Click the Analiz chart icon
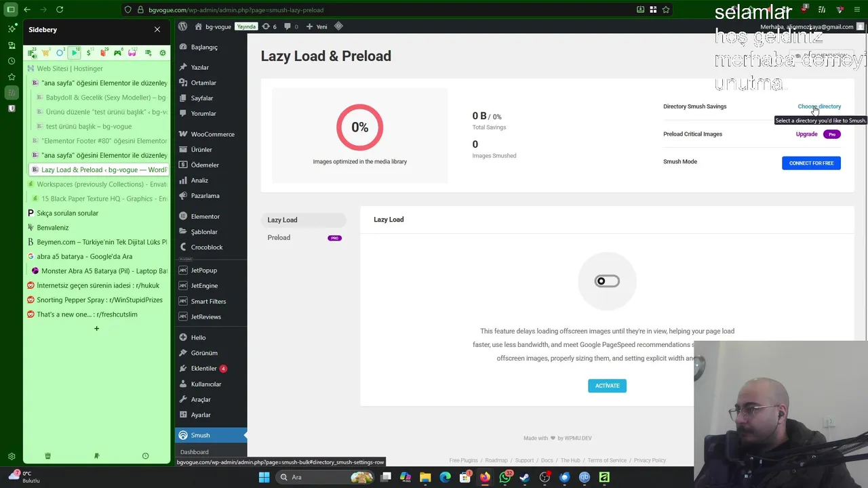 click(183, 180)
